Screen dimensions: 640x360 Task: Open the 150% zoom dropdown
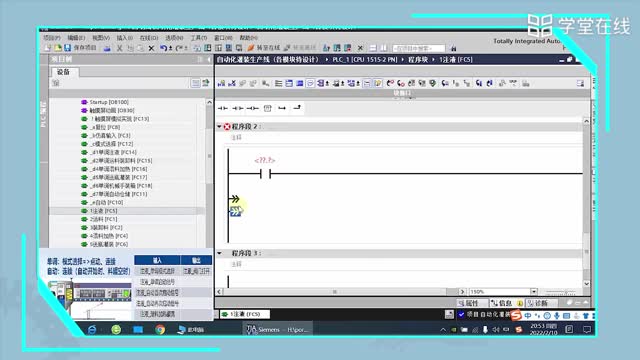pos(534,291)
